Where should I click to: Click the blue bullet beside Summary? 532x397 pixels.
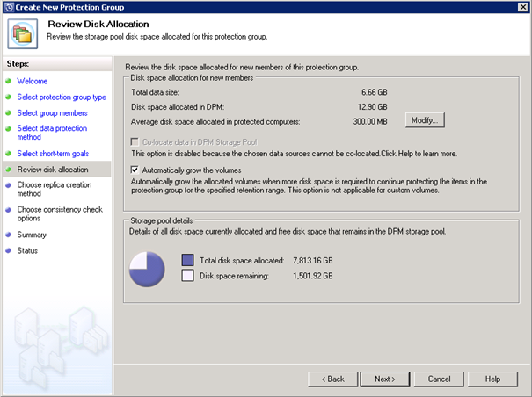coord(8,235)
